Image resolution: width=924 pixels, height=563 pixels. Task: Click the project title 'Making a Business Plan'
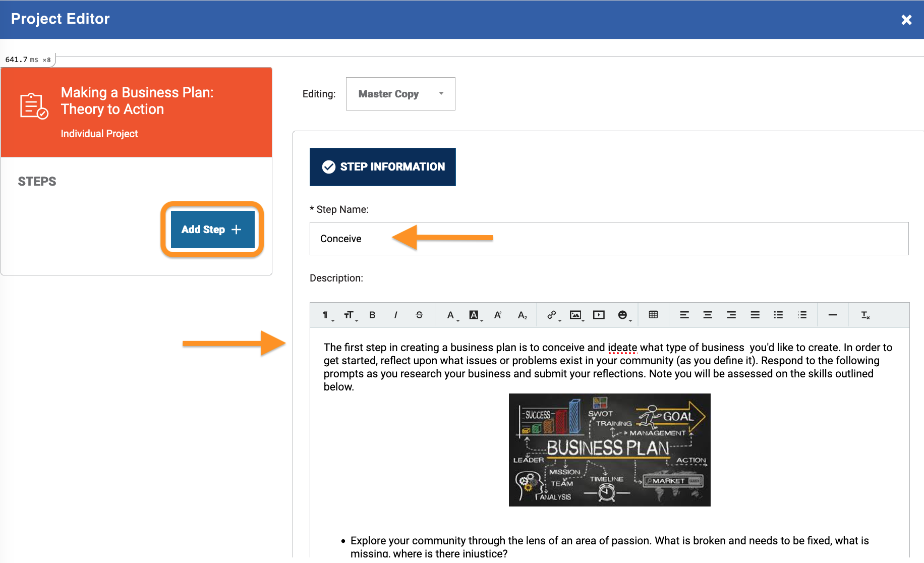tap(137, 101)
